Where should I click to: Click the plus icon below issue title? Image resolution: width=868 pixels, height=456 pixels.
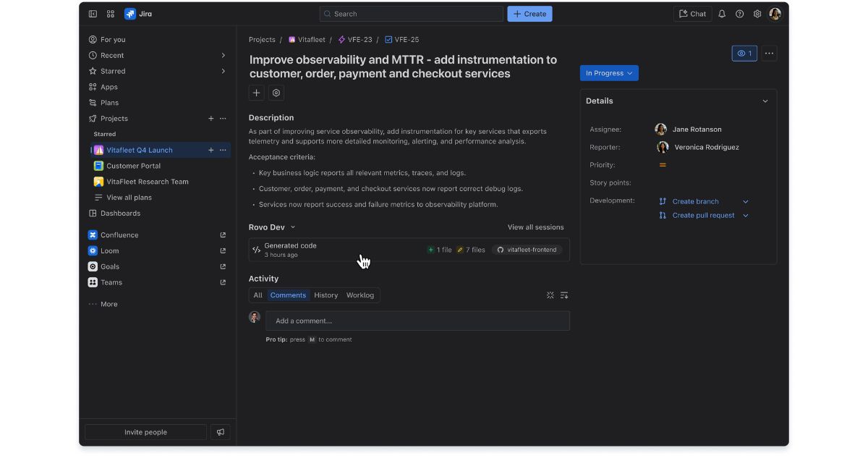tap(256, 93)
